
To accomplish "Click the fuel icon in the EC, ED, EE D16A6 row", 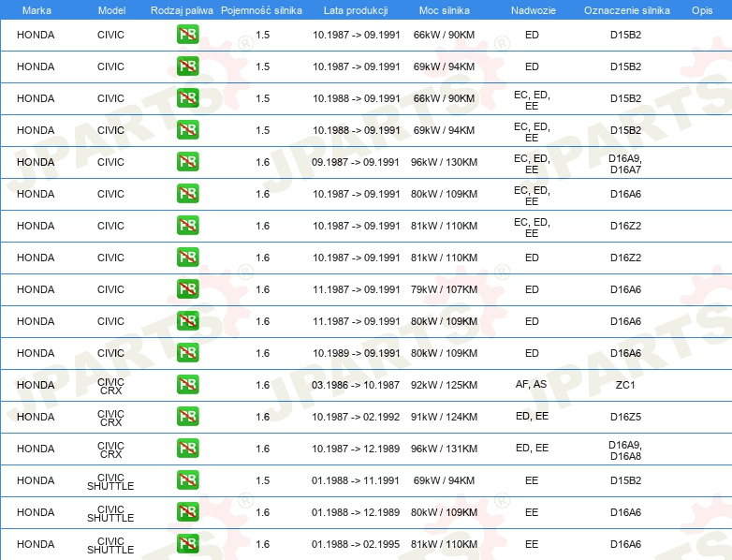I will coord(187,193).
